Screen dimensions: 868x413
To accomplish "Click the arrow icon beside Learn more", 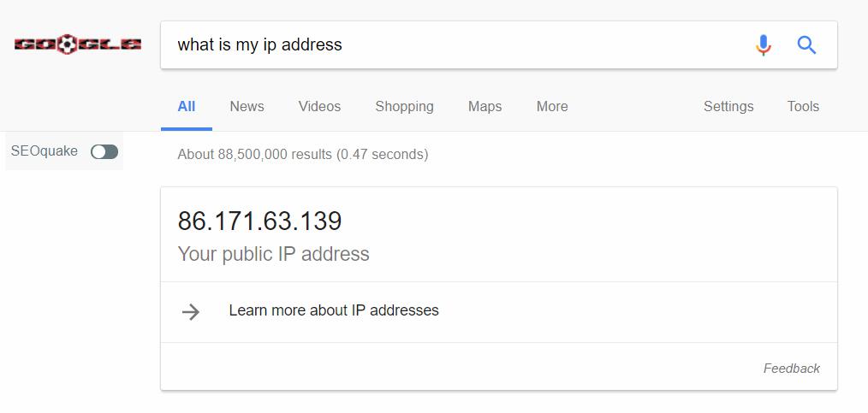I will [191, 312].
